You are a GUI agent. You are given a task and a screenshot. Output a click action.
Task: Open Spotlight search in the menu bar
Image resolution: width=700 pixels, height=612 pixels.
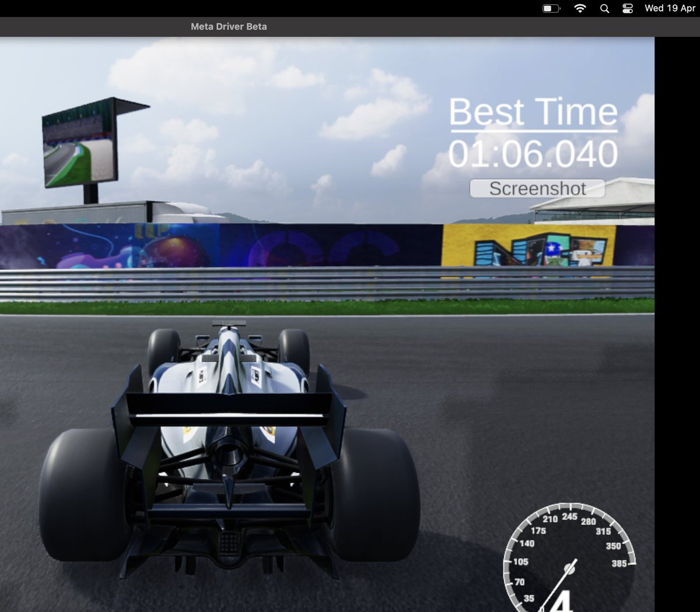pos(604,8)
